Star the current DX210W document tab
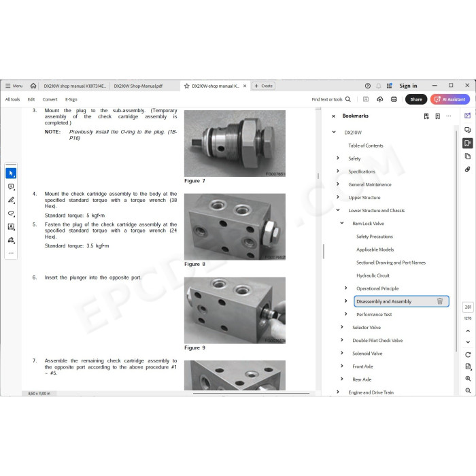Image resolution: width=476 pixels, height=476 pixels. coord(187,86)
